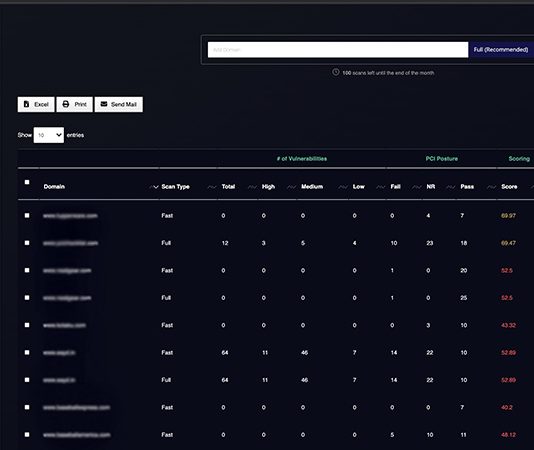Click the Send Mail button
The height and width of the screenshot is (450, 534).
coord(119,104)
